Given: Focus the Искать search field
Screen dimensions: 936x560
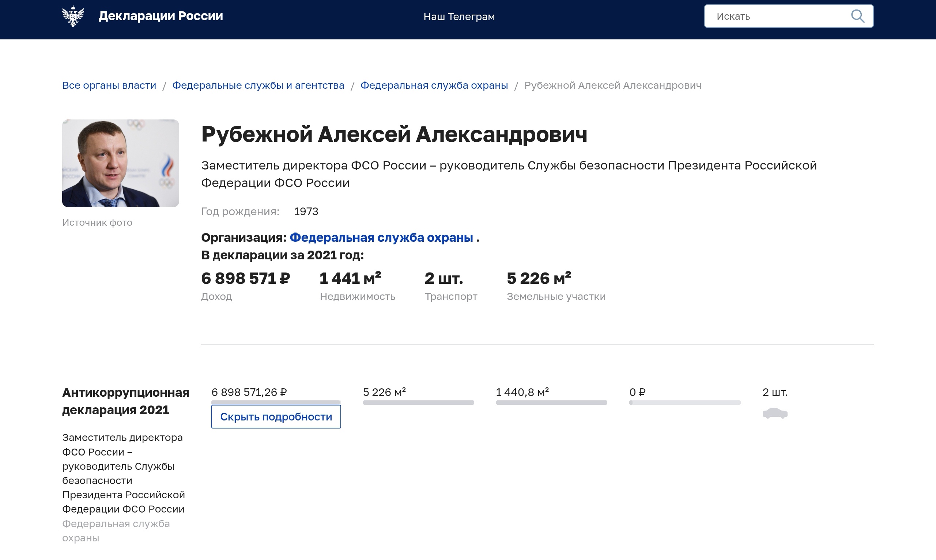Looking at the screenshot, I should (778, 16).
